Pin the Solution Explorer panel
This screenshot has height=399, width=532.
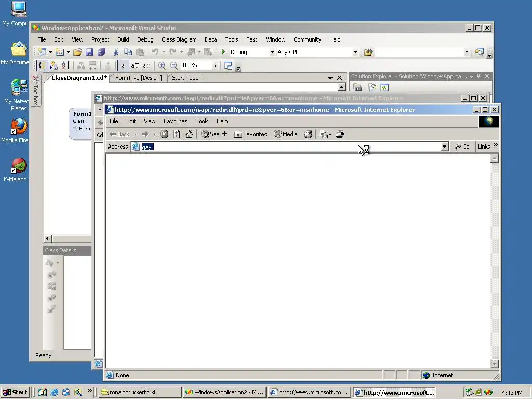click(x=478, y=76)
